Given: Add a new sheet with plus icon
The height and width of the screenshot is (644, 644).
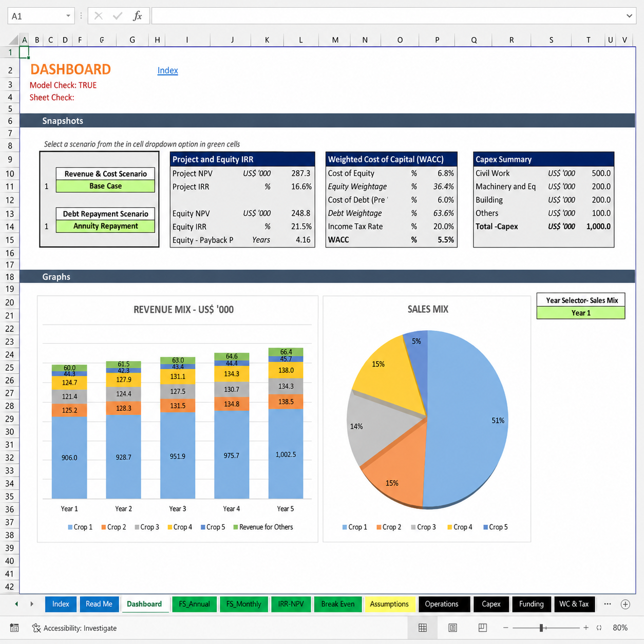Looking at the screenshot, I should (626, 604).
